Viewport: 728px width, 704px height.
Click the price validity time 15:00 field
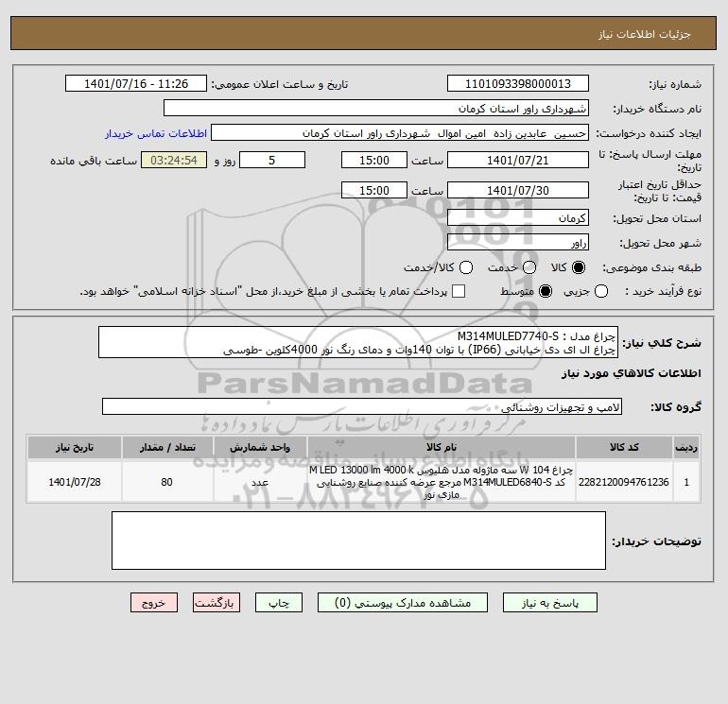tap(374, 190)
